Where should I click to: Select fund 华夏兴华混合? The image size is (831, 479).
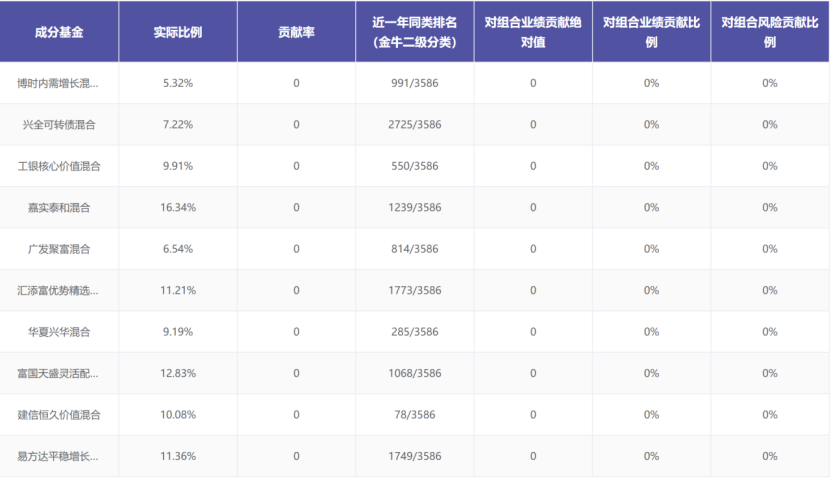pyautogui.click(x=59, y=332)
